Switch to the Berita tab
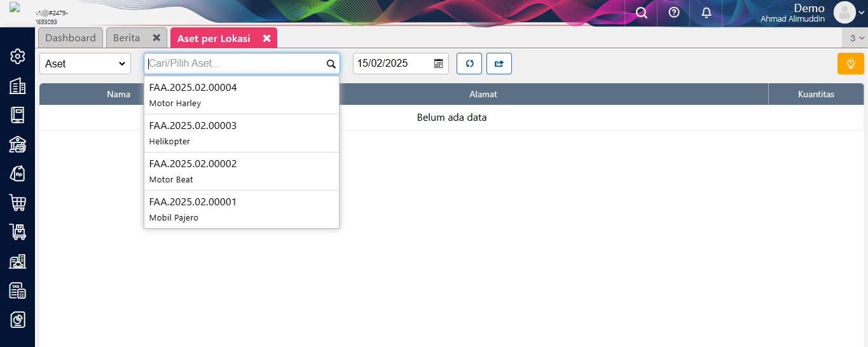The height and width of the screenshot is (347, 868). (x=127, y=38)
